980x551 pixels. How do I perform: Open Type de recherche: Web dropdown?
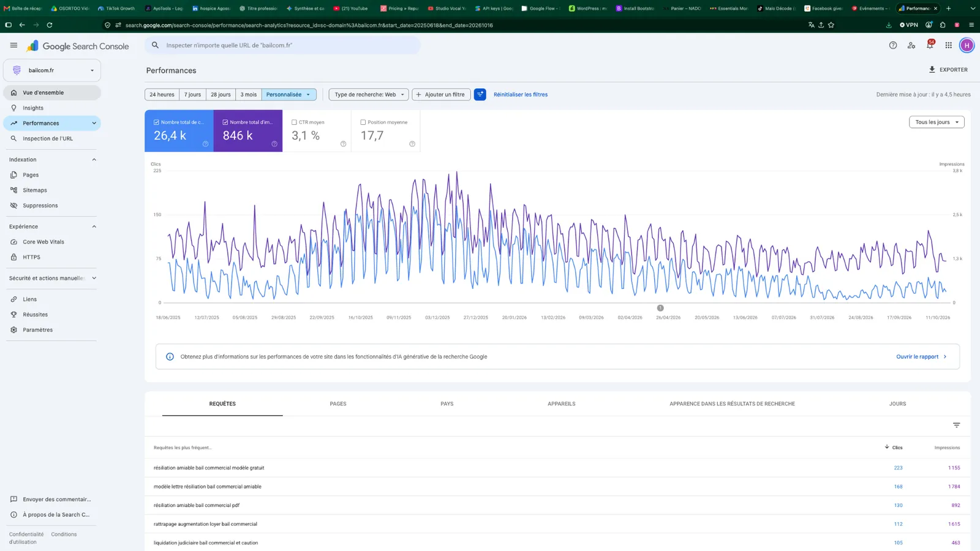pyautogui.click(x=369, y=94)
